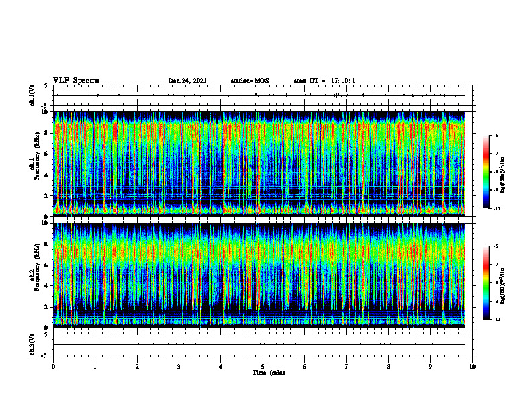Click the "Time (min)" x-axis label
Image resolution: width=532 pixels, height=411 pixels.
click(269, 373)
